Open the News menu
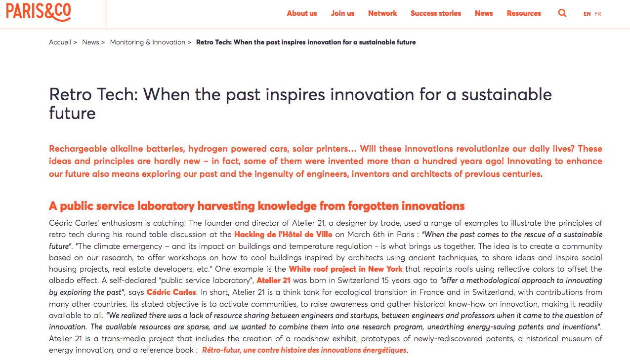This screenshot has height=364, width=630. (484, 13)
